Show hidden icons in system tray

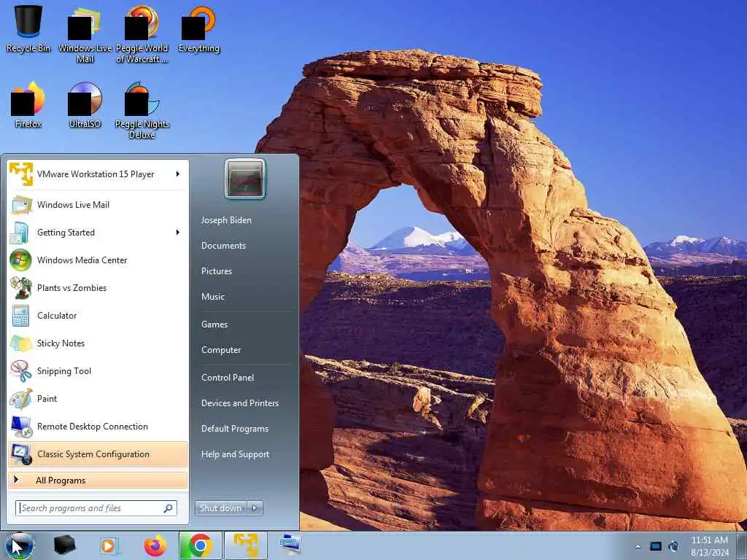click(638, 546)
